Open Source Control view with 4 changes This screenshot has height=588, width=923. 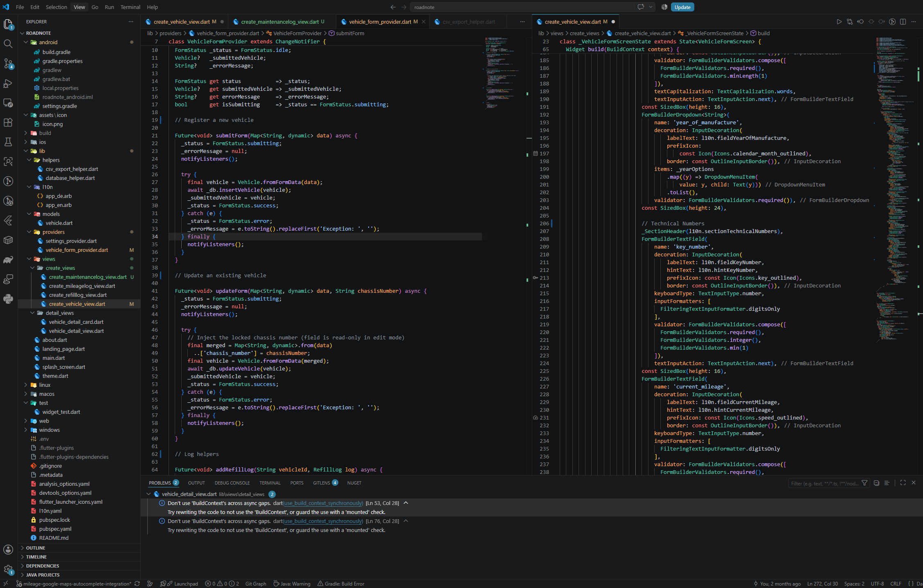(x=8, y=63)
